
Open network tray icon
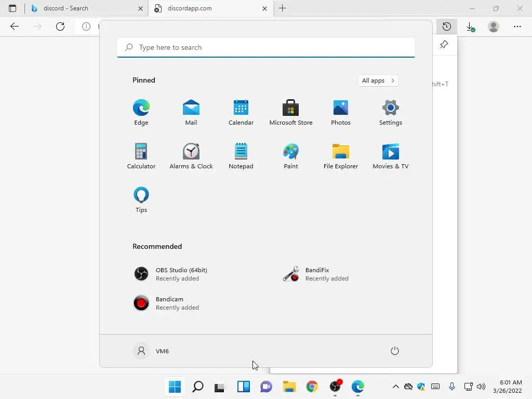click(x=469, y=387)
